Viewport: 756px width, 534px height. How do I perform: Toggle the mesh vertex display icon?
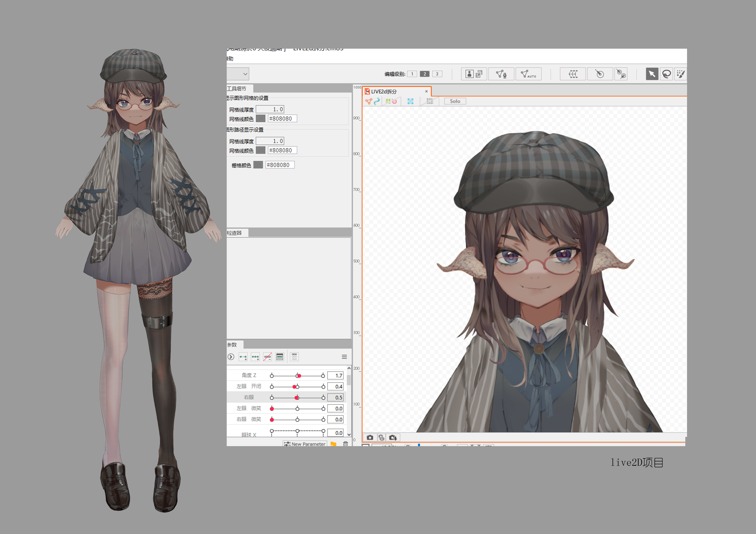coord(369,101)
